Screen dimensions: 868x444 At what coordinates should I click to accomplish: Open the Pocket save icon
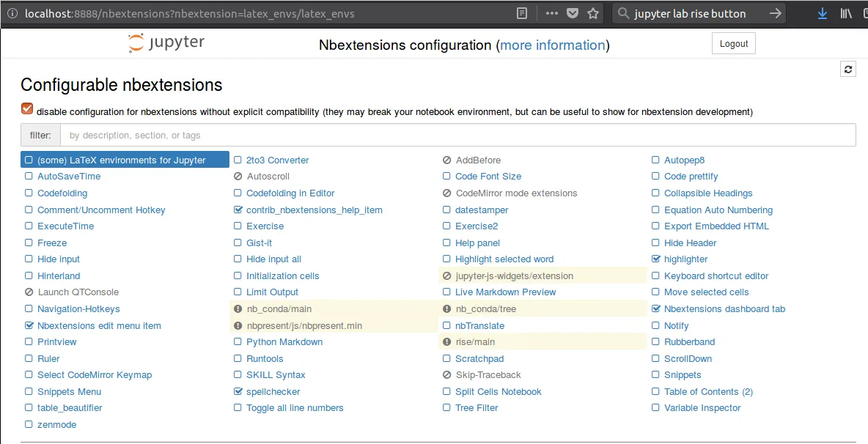573,13
